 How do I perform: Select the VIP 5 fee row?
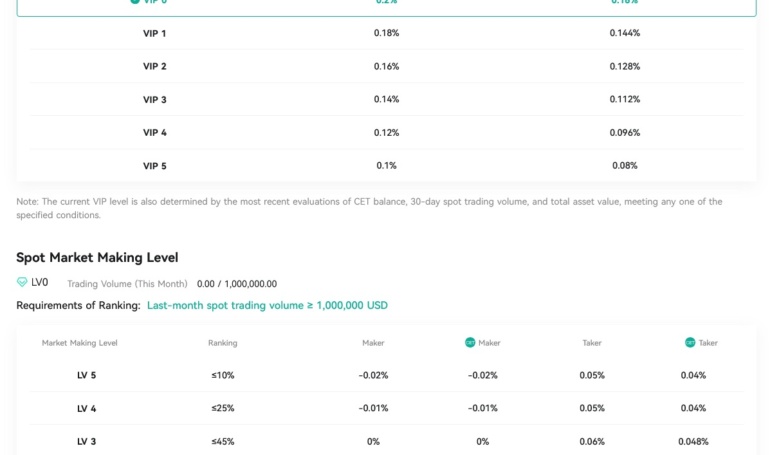[386, 165]
